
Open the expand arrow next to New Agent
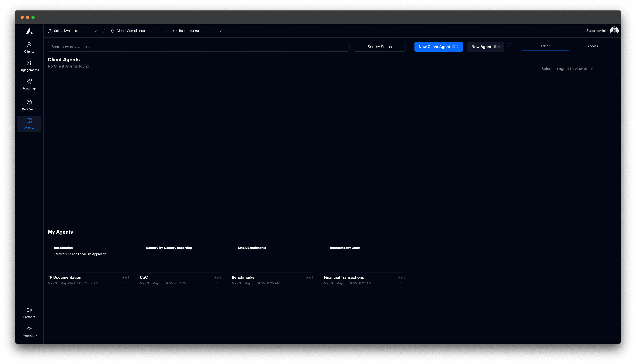(x=509, y=45)
